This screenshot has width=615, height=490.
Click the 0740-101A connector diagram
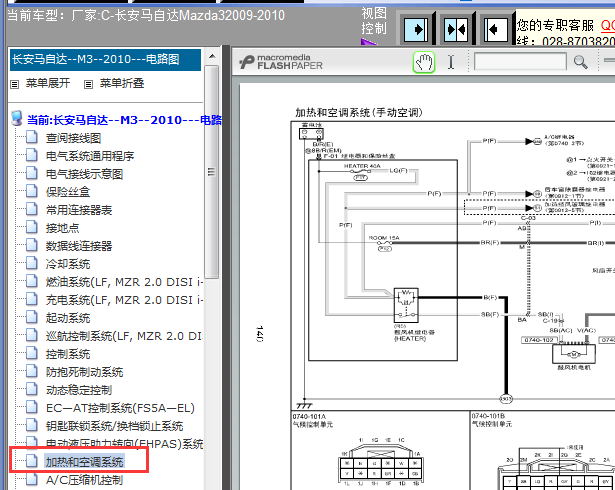coord(380,464)
